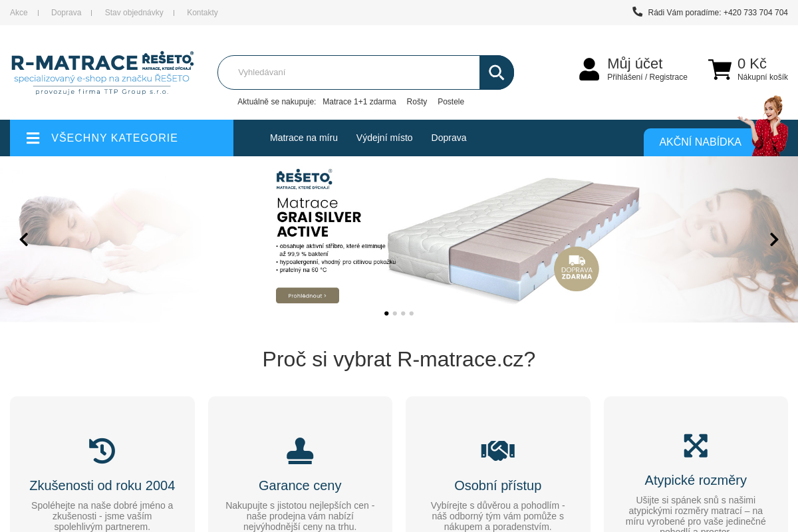Open the user account icon
Screen dimensions: 798x532
589,69
